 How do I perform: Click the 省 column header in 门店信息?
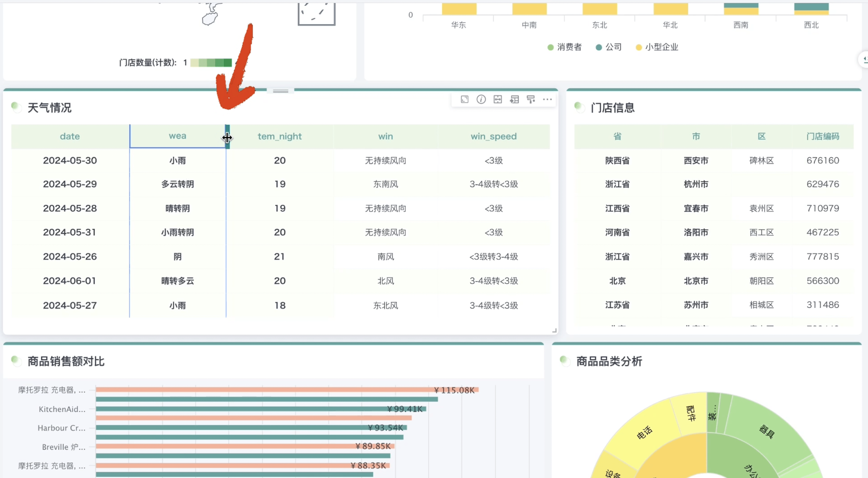[617, 136]
